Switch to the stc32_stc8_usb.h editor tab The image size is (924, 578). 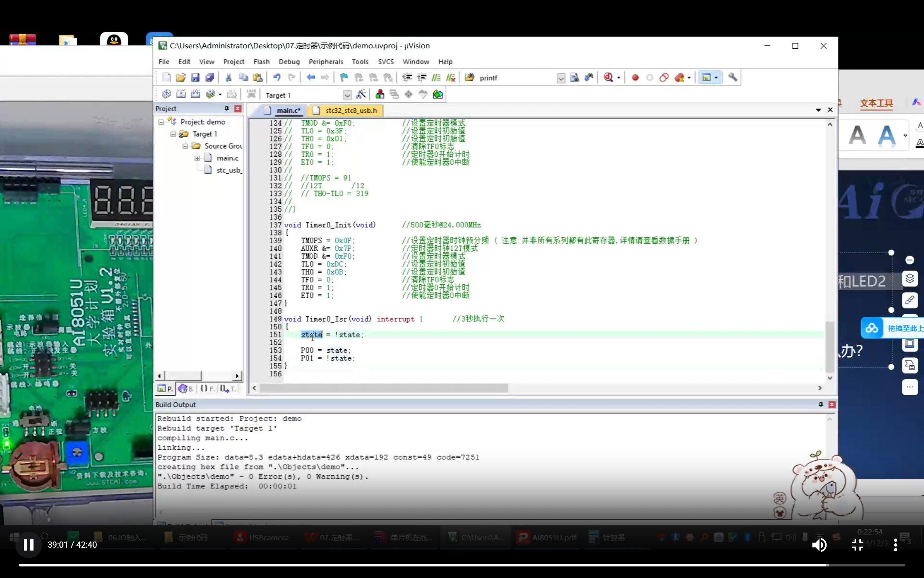tap(345, 111)
